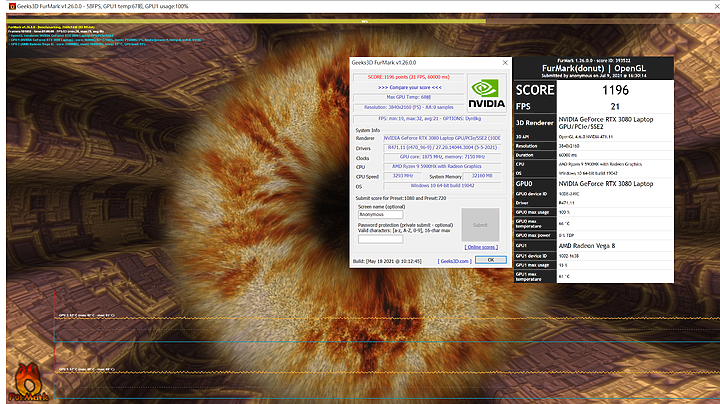Click the scorecard Driver value
The height and width of the screenshot is (404, 720).
pos(566,203)
